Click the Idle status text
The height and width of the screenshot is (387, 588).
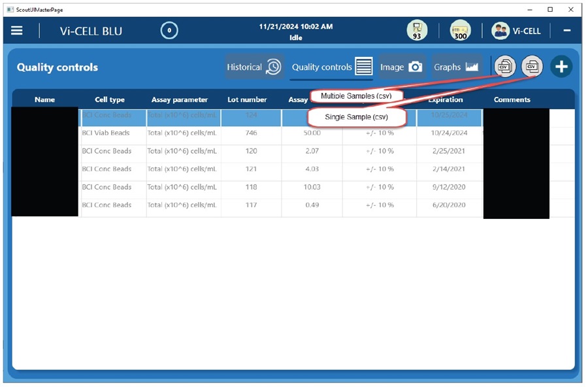[295, 37]
